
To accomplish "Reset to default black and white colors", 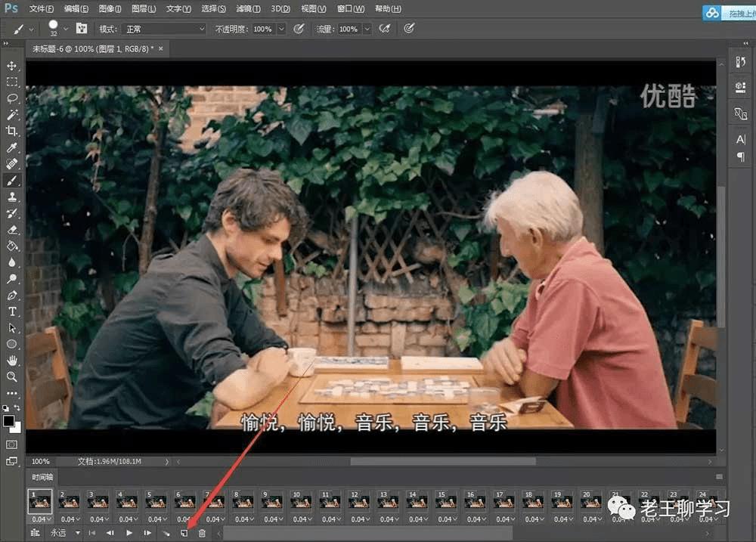I will point(6,408).
